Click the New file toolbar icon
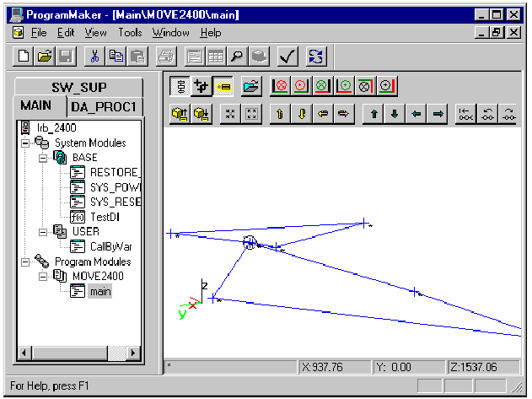 click(x=23, y=56)
